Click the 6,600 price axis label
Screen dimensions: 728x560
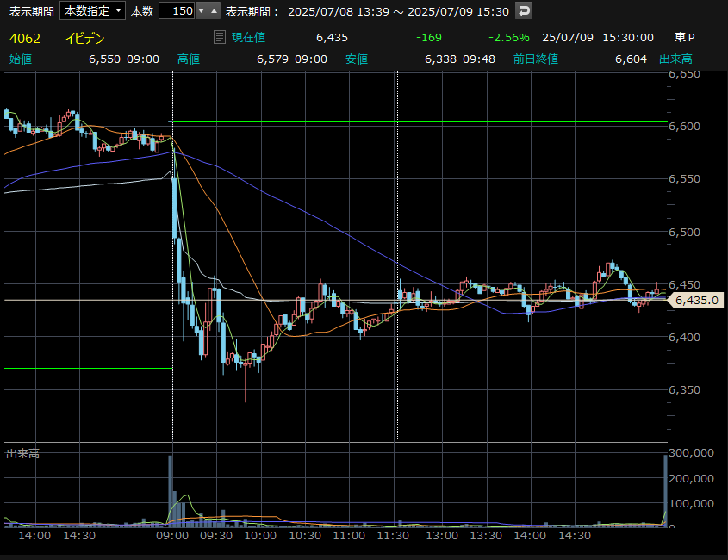pos(686,126)
